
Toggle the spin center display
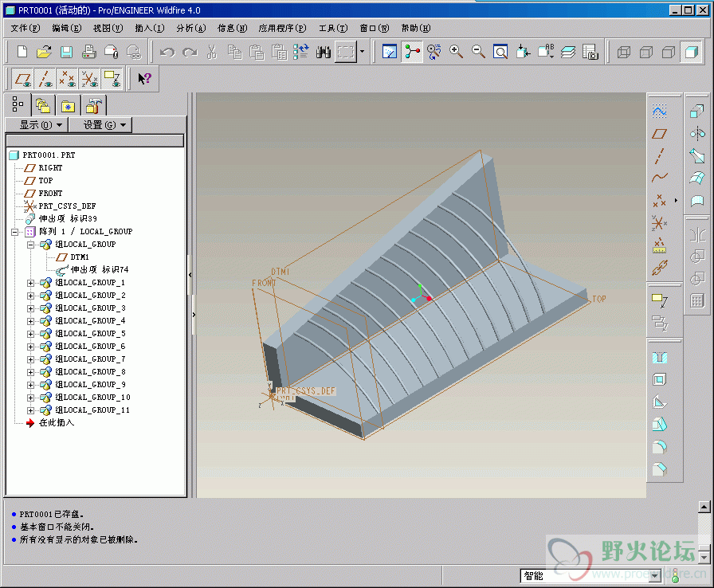pos(412,52)
